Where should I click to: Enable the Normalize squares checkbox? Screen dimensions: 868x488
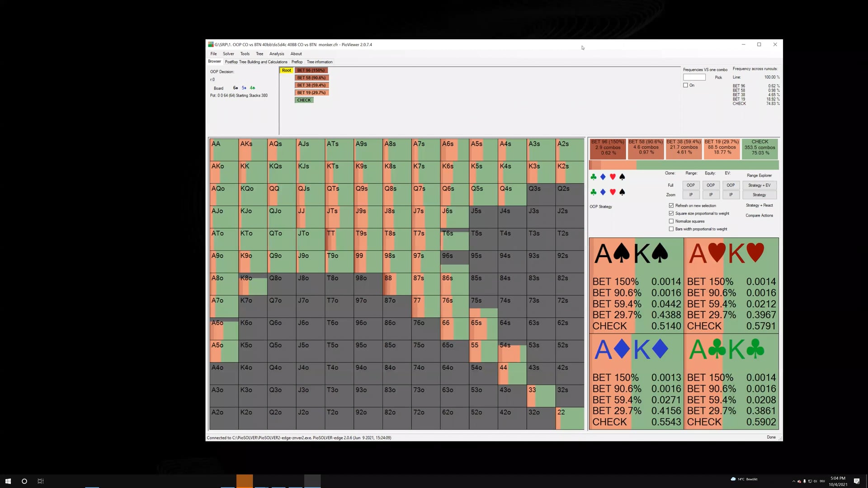pos(671,221)
